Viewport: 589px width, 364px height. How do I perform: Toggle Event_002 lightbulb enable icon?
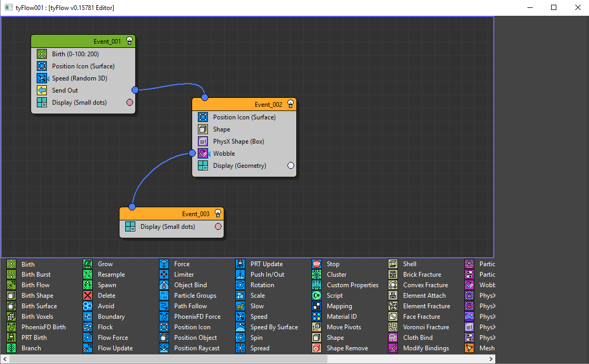coord(291,104)
